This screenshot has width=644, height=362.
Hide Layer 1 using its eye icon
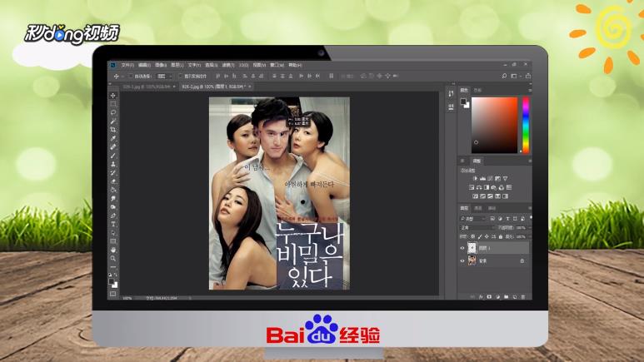pos(462,248)
